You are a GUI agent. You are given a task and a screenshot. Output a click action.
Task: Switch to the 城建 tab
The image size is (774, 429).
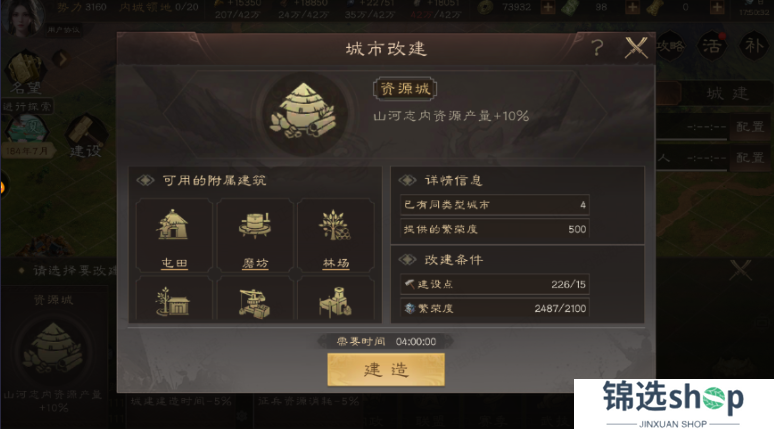coord(727,93)
